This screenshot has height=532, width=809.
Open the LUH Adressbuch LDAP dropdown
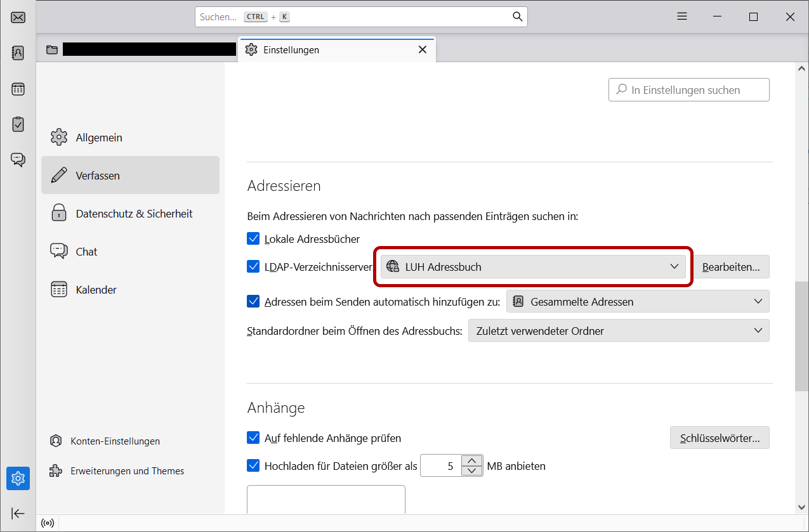tap(533, 267)
